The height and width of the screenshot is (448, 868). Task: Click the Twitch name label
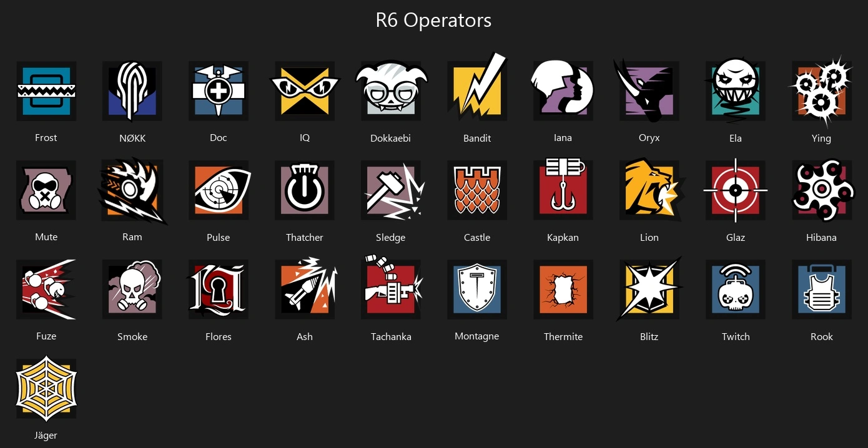click(x=736, y=336)
